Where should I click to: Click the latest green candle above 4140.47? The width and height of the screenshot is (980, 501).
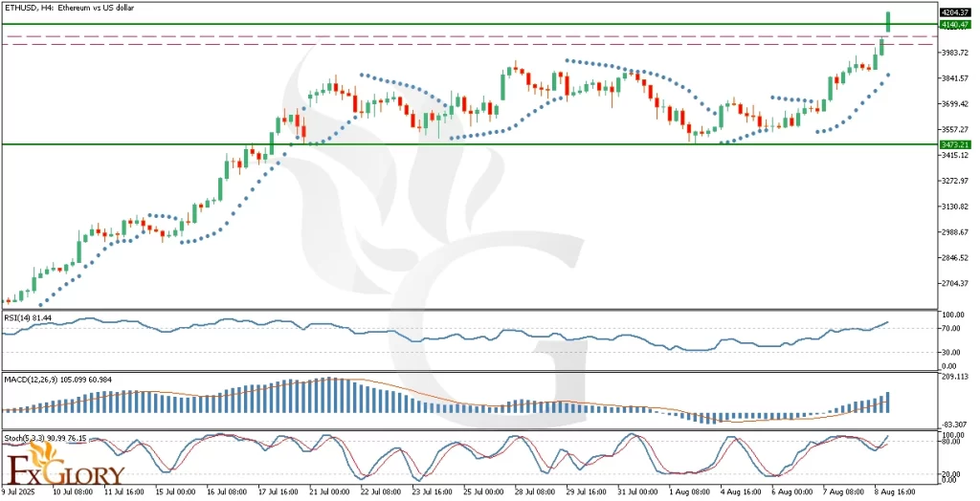point(888,22)
